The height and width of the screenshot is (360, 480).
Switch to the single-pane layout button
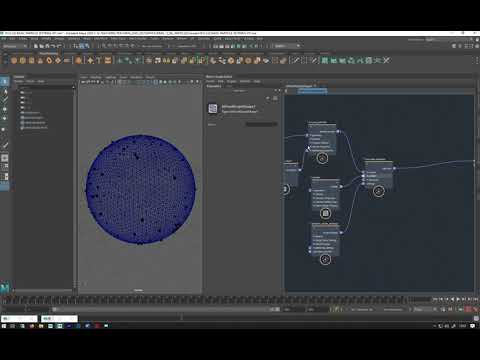(x=5, y=158)
